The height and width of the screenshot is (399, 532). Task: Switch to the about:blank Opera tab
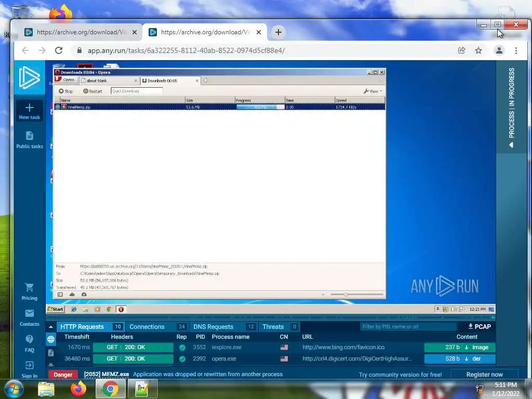pos(109,81)
